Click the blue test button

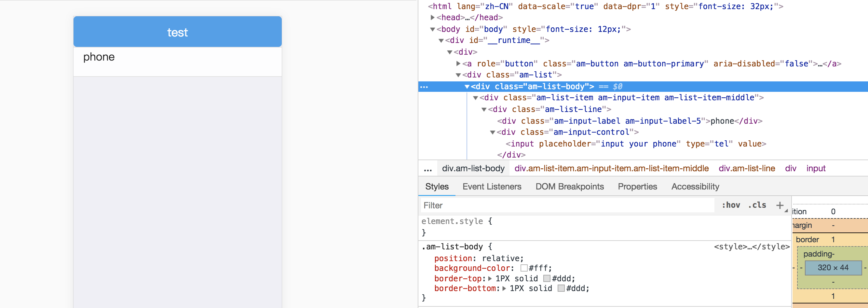coord(178,32)
